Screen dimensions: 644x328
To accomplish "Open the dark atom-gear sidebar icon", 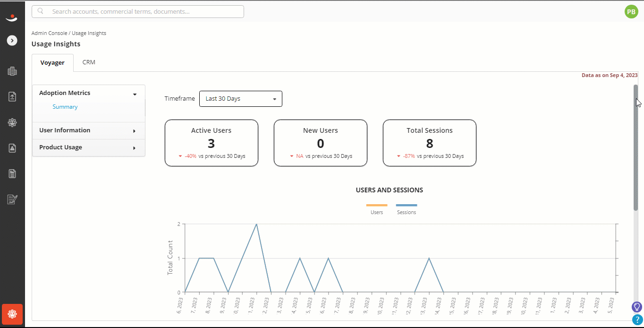I will pyautogui.click(x=12, y=122).
